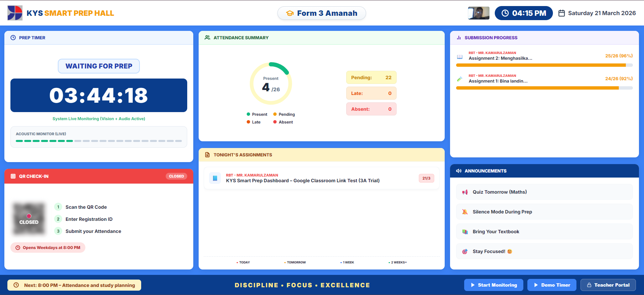Click the 21/3 due date badge
Screen dimensions: 644x295
427,178
